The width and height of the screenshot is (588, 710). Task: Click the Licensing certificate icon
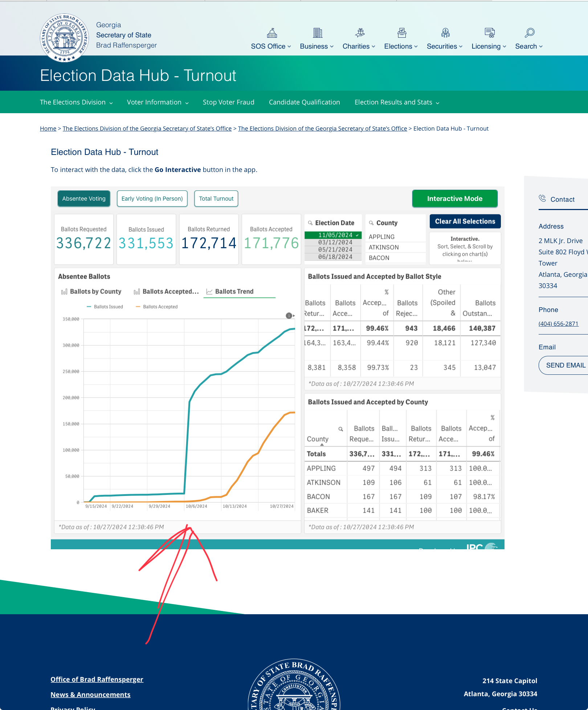pos(490,33)
